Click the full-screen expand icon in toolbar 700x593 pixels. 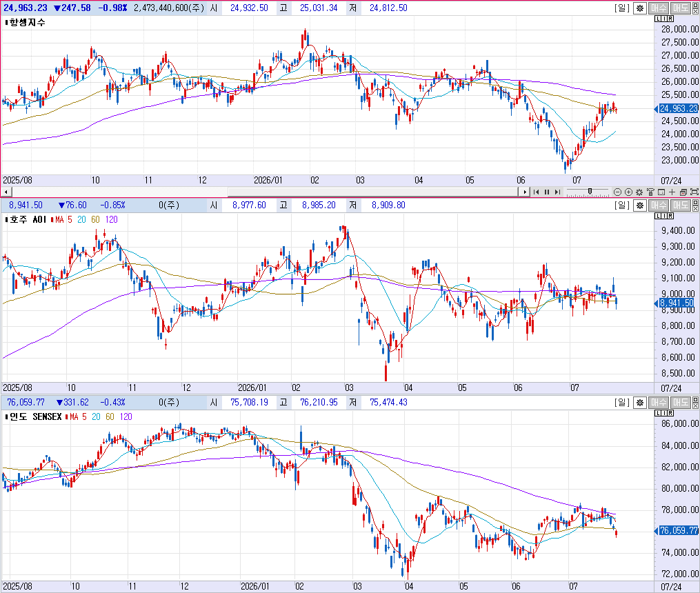tap(694, 192)
